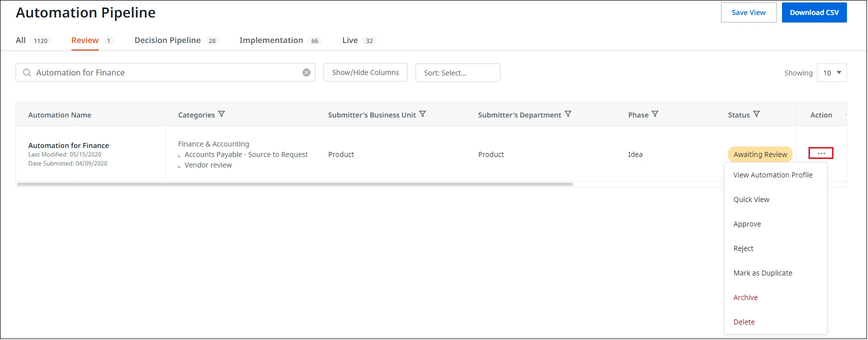Viewport: 868px width, 340px height.
Task: Open the Categories column filter icon
Action: 221,114
